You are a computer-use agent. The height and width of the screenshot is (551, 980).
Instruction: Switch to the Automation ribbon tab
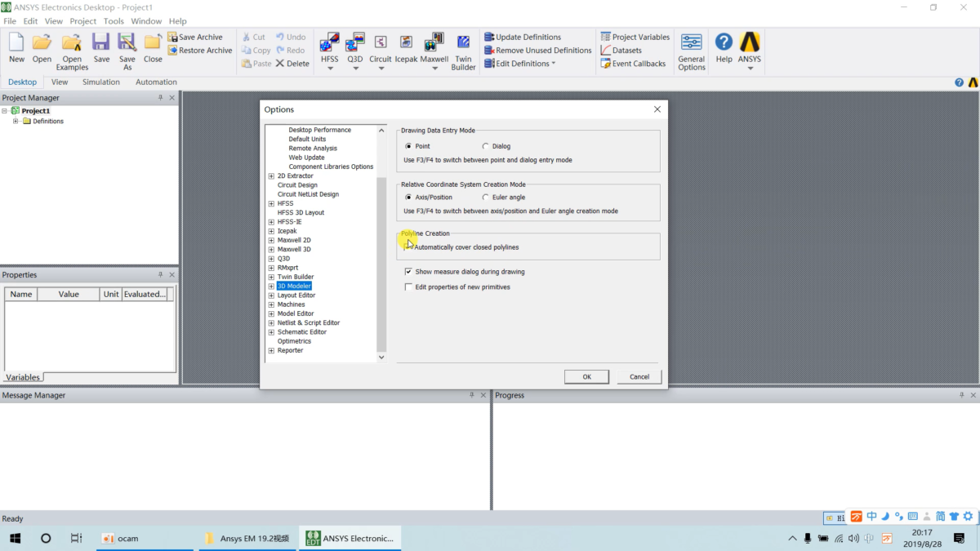tap(156, 82)
